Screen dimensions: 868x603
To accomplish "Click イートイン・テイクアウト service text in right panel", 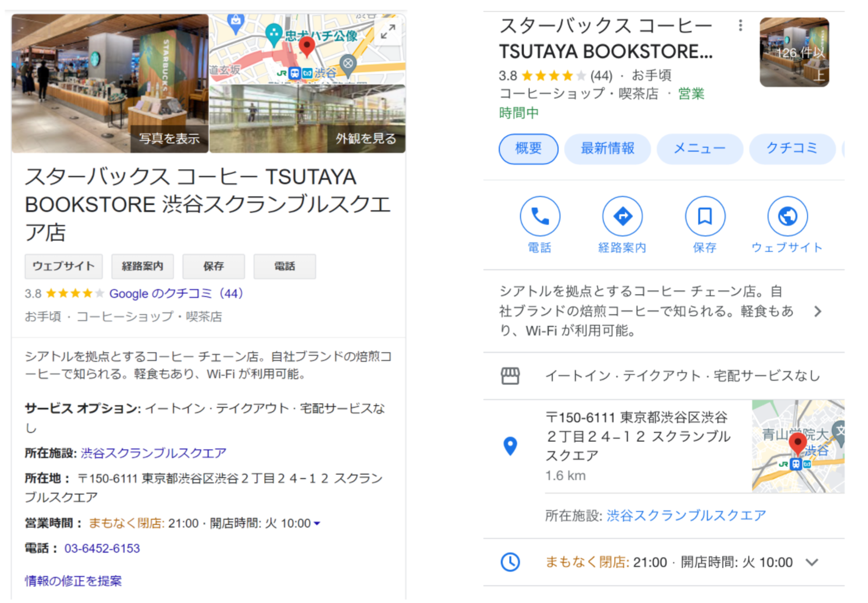I will pyautogui.click(x=682, y=376).
